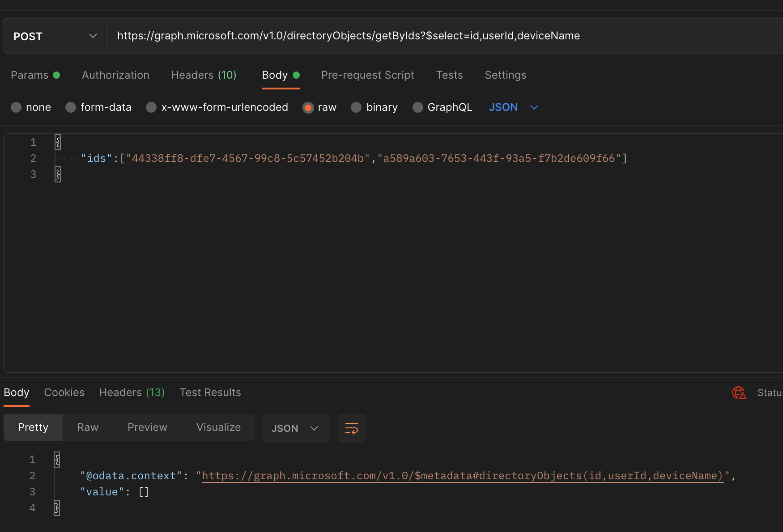
Task: Toggle the response line wrap icon
Action: [x=351, y=428]
